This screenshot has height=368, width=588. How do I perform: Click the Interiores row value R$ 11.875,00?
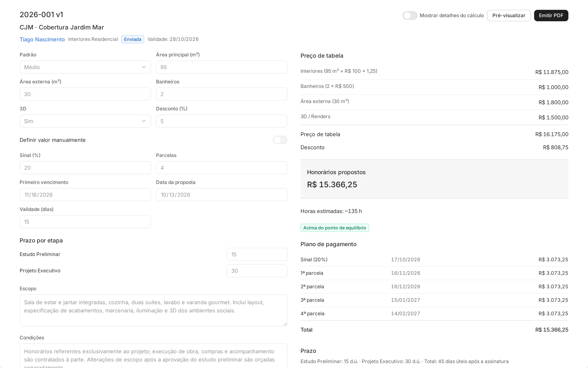[x=551, y=72]
